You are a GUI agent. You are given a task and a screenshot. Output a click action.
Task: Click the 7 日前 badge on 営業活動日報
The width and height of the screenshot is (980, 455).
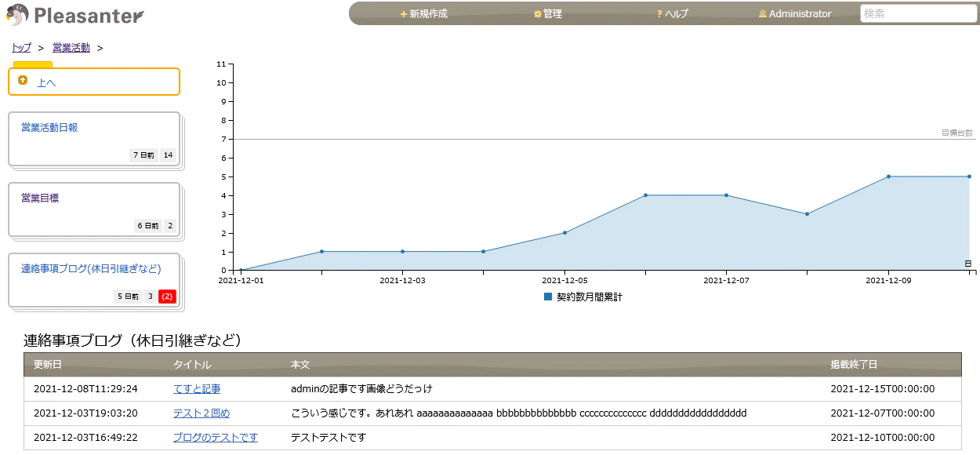[x=143, y=155]
